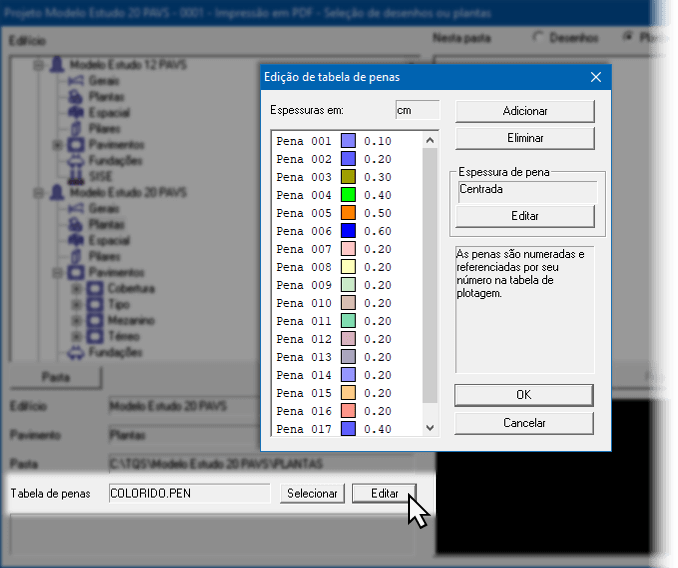Screen dimensions: 678x568
Task: Click the COLORIDO.PEN text field
Action: click(188, 493)
